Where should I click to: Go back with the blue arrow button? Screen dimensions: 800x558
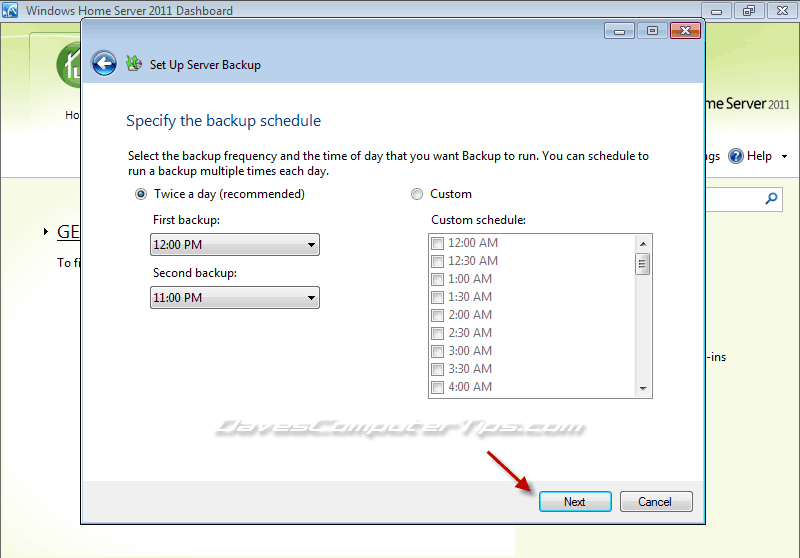click(104, 64)
